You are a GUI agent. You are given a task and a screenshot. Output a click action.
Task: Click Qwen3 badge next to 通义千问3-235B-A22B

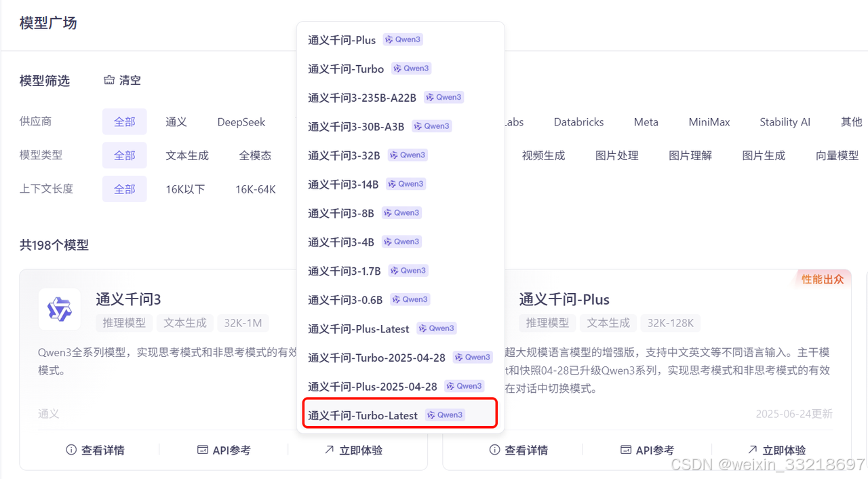[443, 97]
